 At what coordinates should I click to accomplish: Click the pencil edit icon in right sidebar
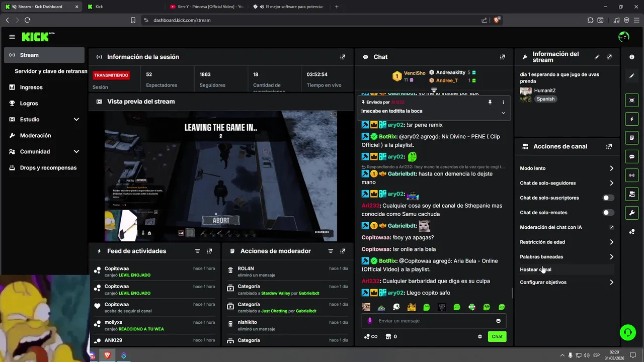click(x=632, y=76)
